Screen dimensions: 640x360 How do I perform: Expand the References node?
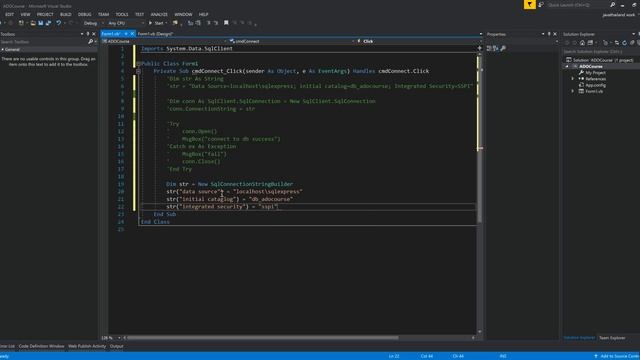click(573, 79)
